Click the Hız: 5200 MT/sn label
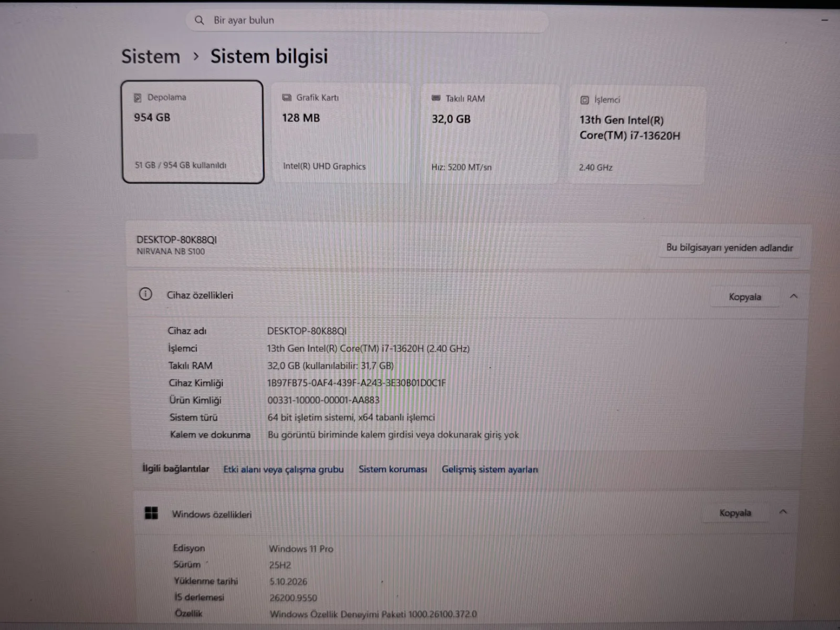This screenshot has height=630, width=840. (461, 167)
